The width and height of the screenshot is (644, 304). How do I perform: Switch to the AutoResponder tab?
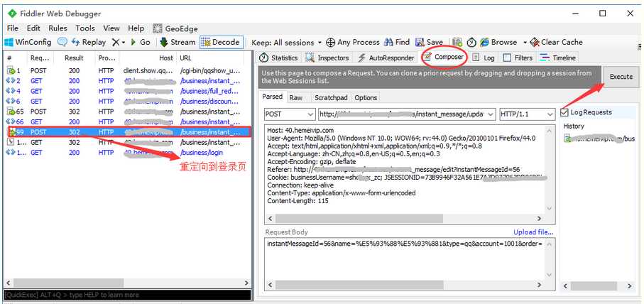pyautogui.click(x=386, y=58)
